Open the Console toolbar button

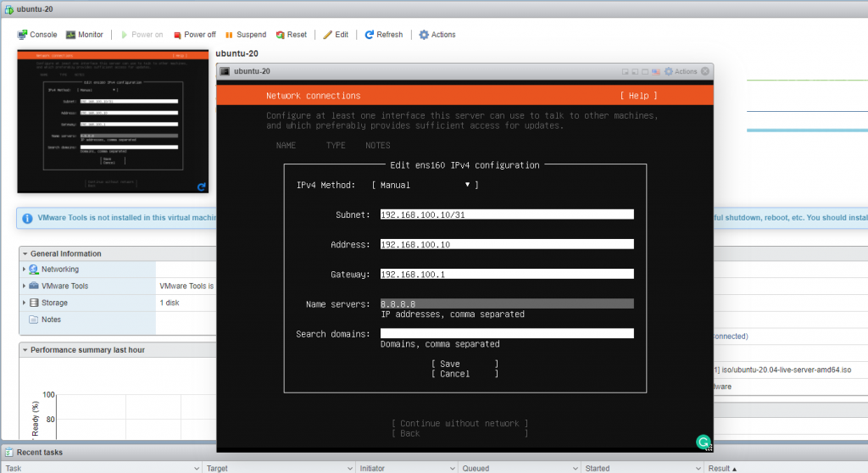(37, 35)
